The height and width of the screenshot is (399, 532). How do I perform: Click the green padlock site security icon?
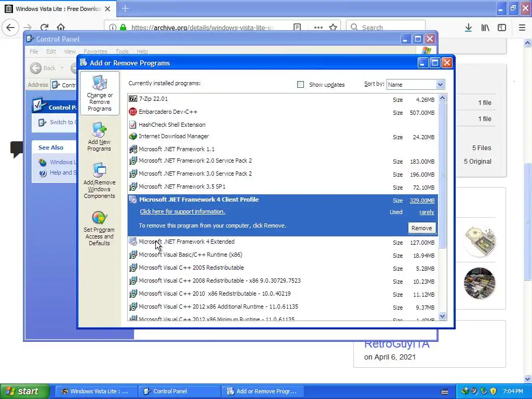(123, 28)
